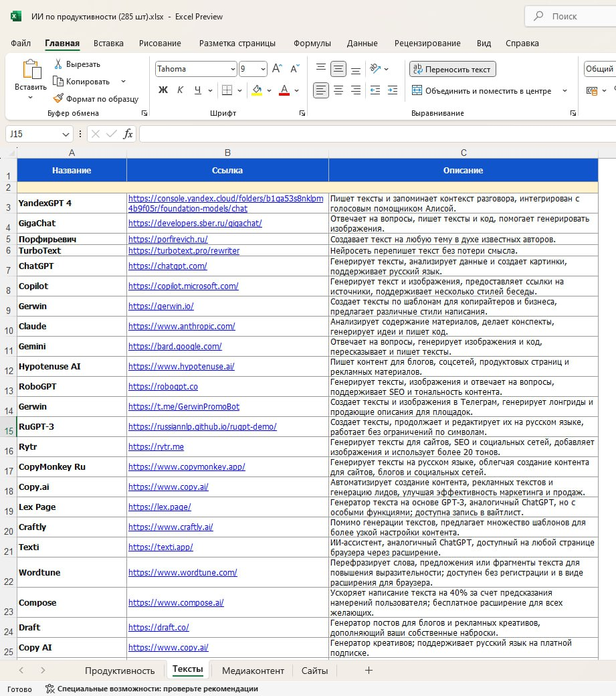The width and height of the screenshot is (616, 696).
Task: Increase the font size
Action: click(x=277, y=68)
